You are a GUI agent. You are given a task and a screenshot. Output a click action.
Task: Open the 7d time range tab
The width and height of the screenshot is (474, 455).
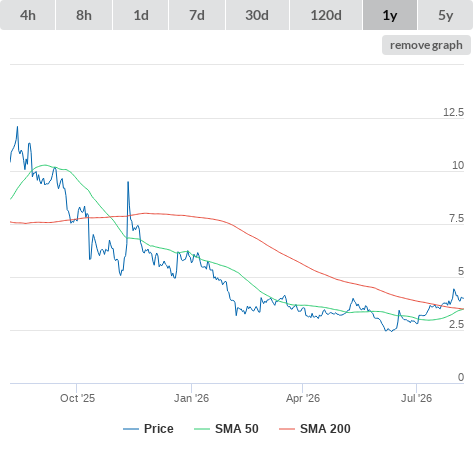[197, 15]
